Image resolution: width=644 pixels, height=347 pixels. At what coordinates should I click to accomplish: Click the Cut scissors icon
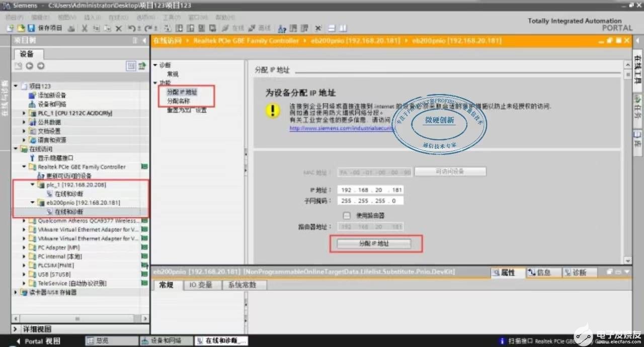(85, 28)
